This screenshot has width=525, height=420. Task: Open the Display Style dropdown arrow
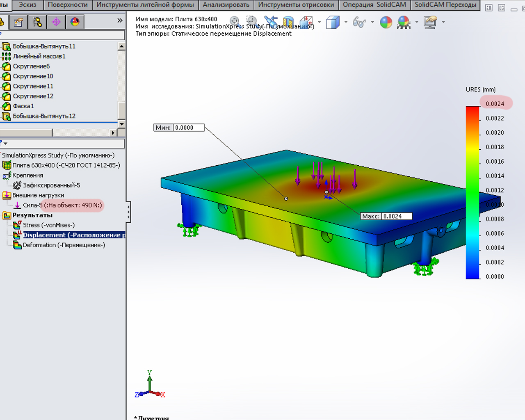point(346,22)
